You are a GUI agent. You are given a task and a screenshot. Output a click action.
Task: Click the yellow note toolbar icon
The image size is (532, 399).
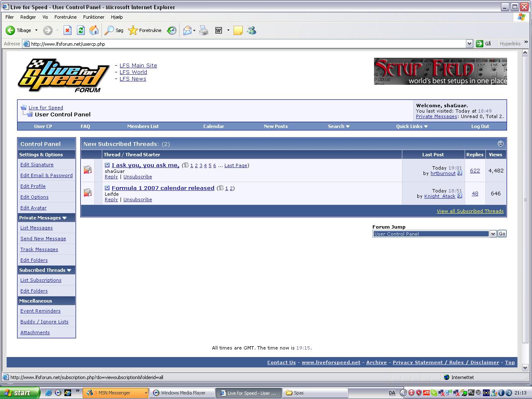click(238, 30)
